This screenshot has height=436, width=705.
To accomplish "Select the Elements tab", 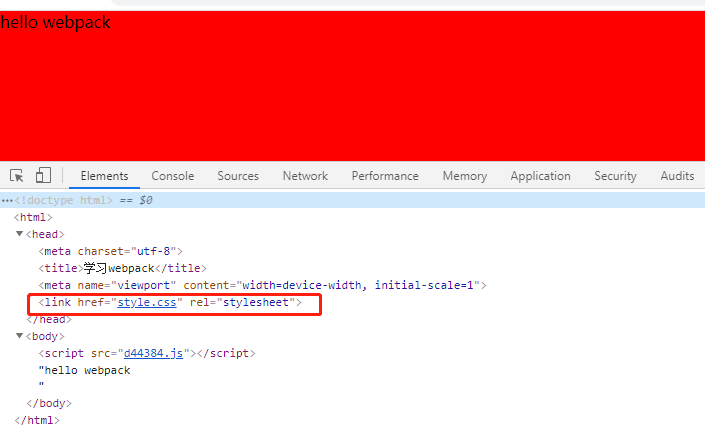I will pyautogui.click(x=104, y=176).
